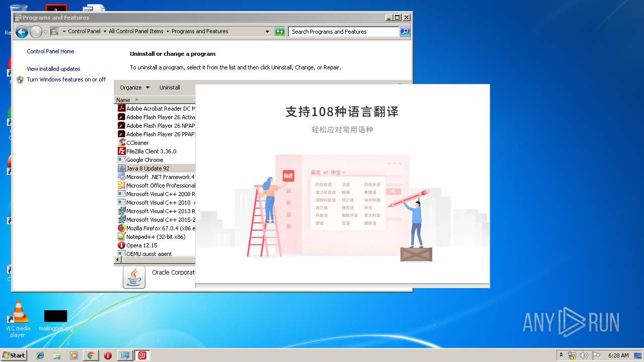Screen dimensions: 644x362
Task: Click the Opera 12.15 icon
Action: [x=121, y=245]
